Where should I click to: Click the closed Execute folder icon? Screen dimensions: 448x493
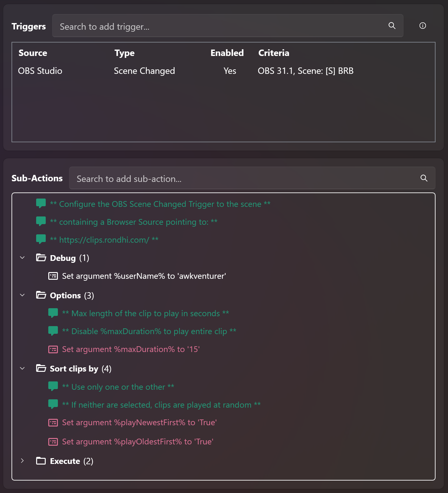[41, 461]
